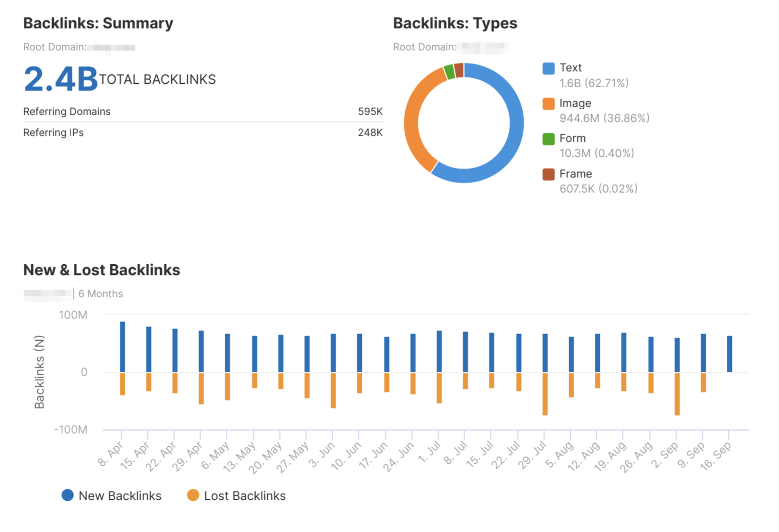Click the Referring Domains 595K value

click(x=370, y=111)
